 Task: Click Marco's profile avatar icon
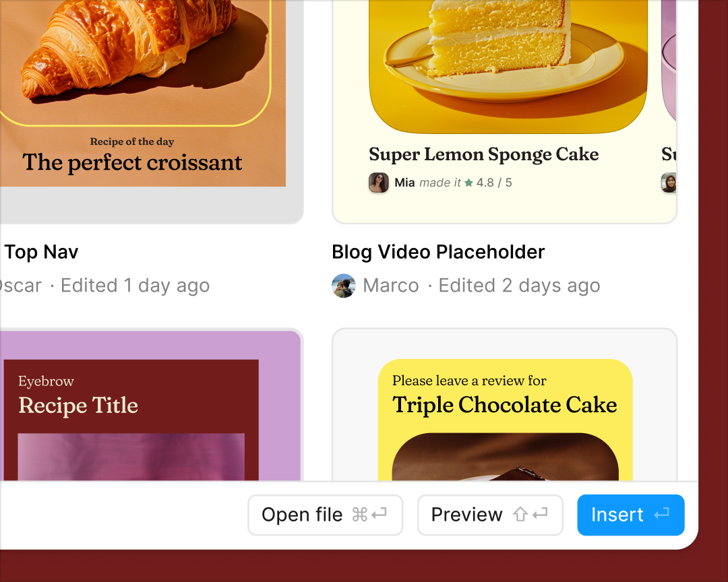pos(344,286)
